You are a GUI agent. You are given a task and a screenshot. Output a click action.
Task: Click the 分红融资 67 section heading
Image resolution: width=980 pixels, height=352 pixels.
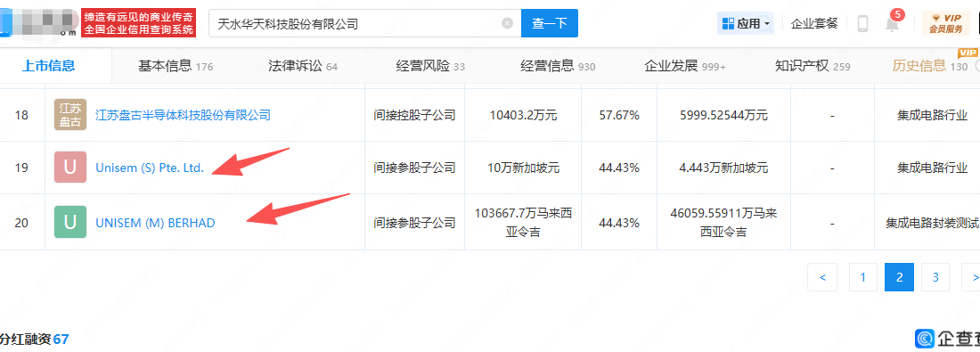pyautogui.click(x=34, y=340)
